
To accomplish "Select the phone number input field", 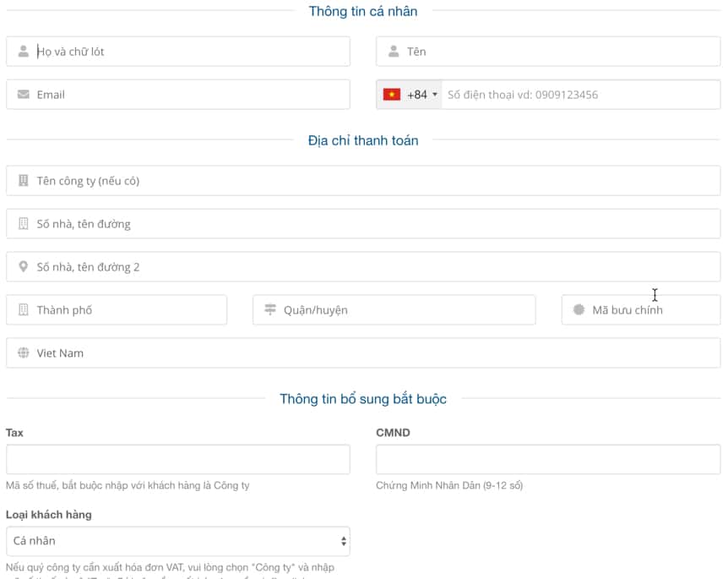I will click(579, 95).
